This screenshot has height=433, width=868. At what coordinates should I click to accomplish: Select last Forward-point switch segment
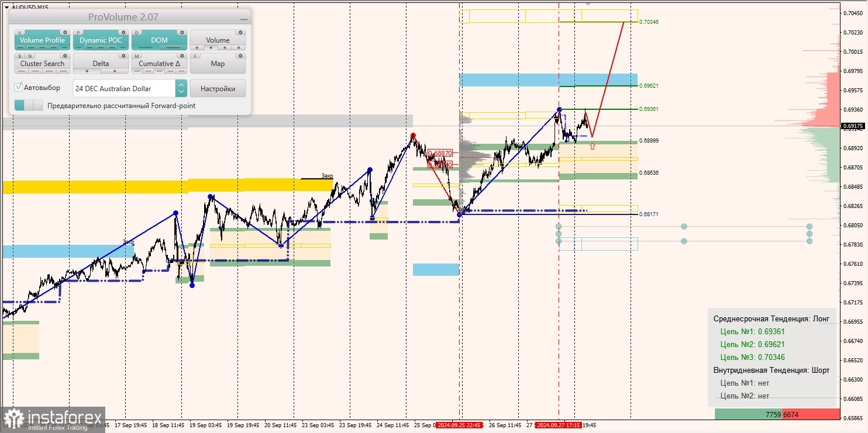pos(38,105)
